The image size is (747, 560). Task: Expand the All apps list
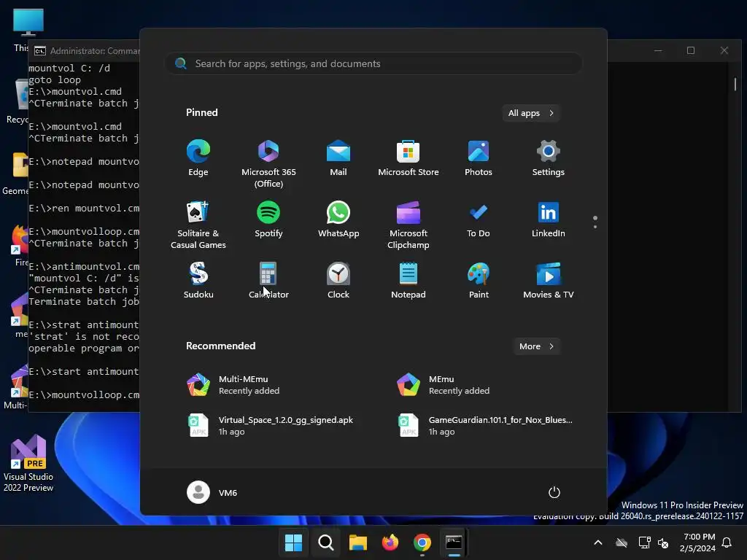click(x=531, y=113)
